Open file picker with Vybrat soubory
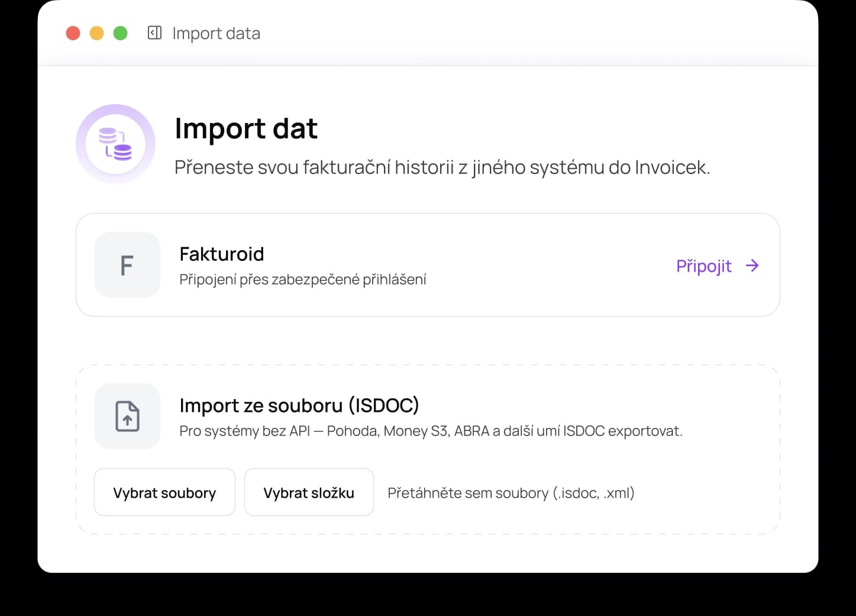 tap(164, 492)
